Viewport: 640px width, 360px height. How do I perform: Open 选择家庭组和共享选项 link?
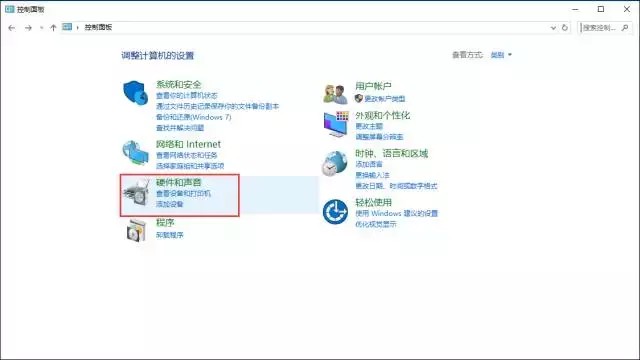[190, 166]
